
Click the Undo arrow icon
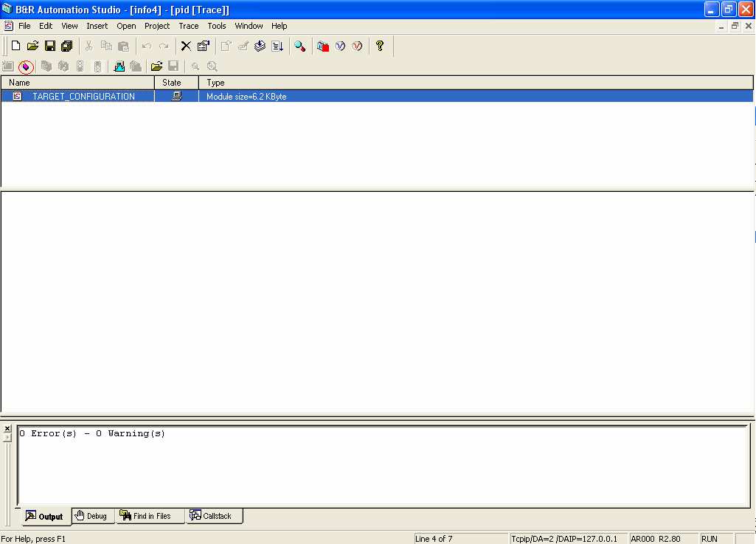[147, 46]
